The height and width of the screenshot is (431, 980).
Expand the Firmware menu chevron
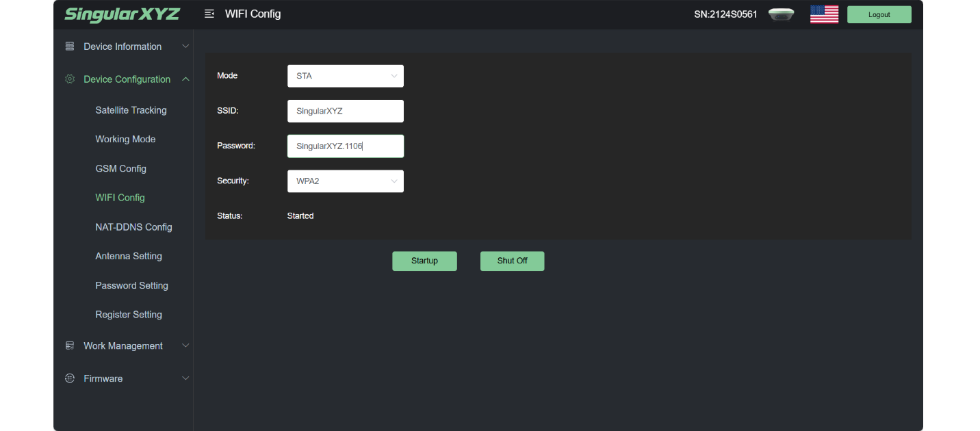(x=185, y=378)
